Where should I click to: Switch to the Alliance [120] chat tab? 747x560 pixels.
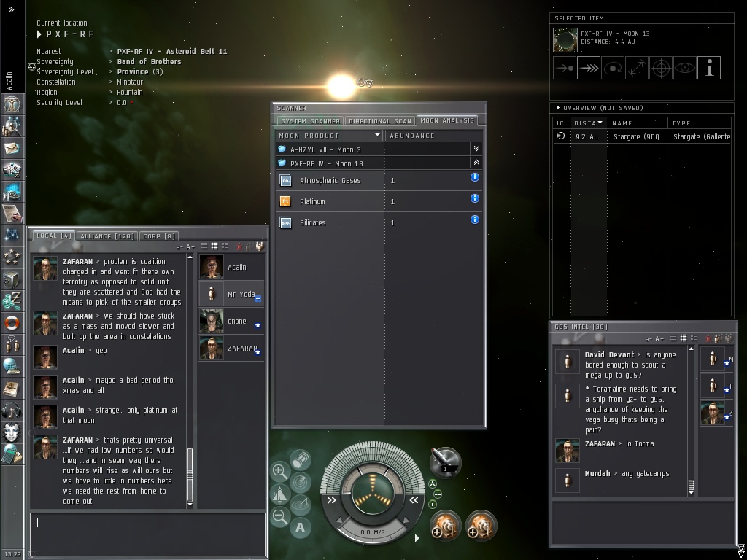(x=107, y=236)
